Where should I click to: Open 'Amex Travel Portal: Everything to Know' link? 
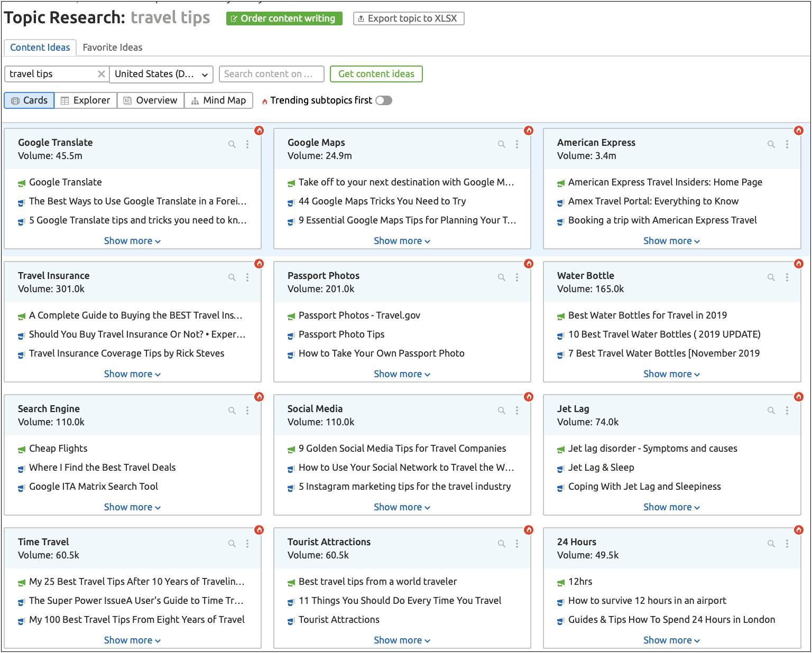tap(653, 201)
